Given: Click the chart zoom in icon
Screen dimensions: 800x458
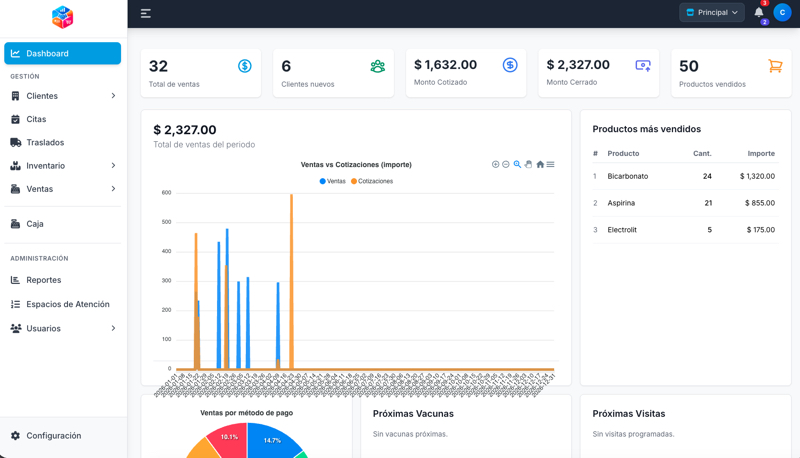Looking at the screenshot, I should coord(495,164).
